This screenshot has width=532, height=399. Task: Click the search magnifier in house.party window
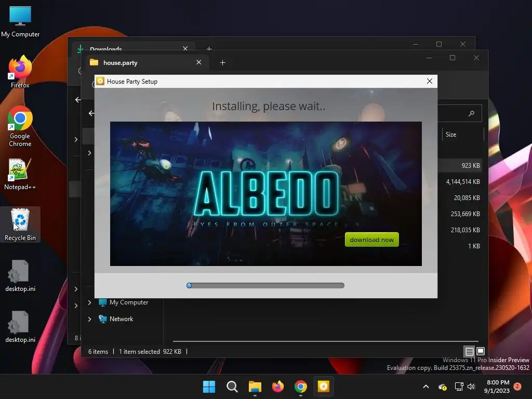click(x=471, y=113)
